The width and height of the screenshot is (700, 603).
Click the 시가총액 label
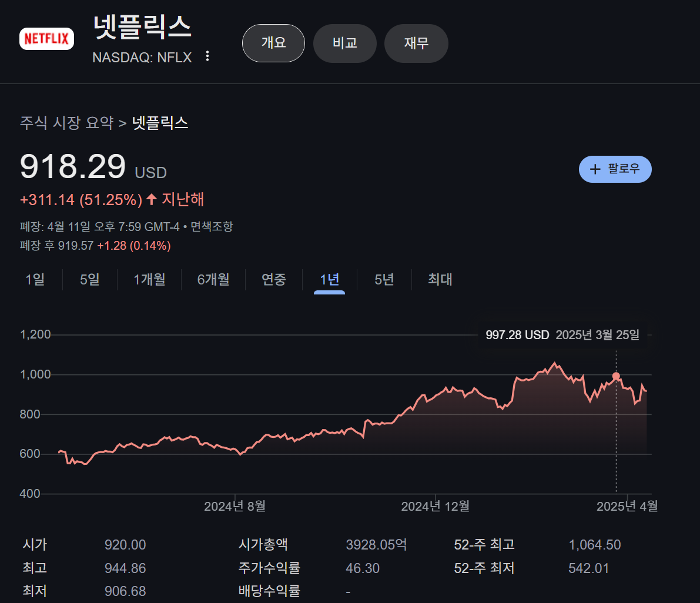[x=263, y=545]
